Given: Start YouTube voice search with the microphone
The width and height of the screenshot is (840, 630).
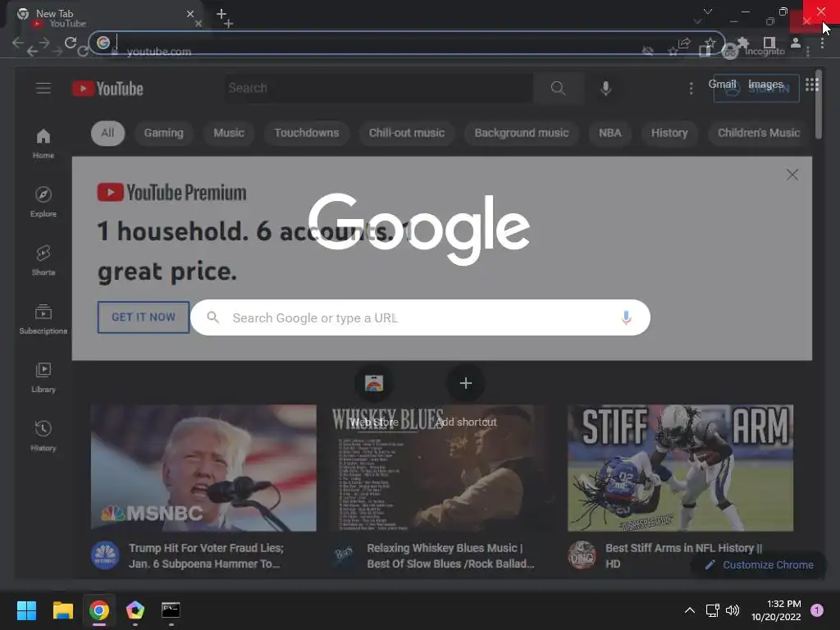Looking at the screenshot, I should coord(606,89).
